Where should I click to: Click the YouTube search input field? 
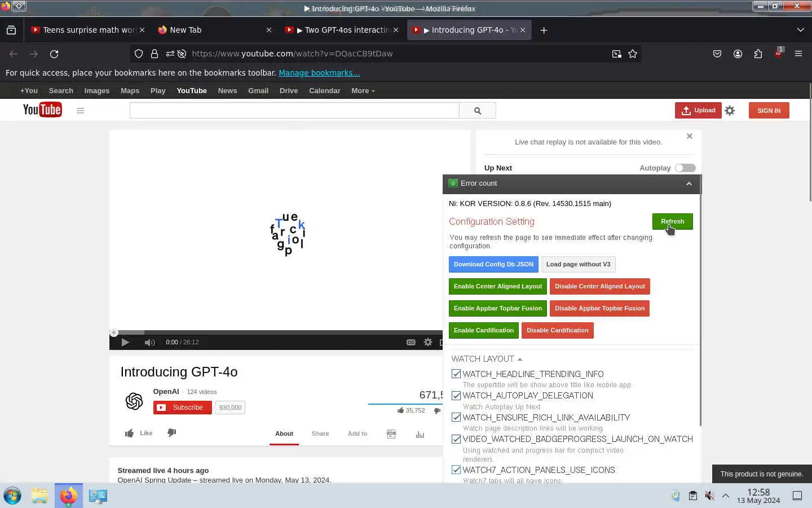click(x=294, y=111)
